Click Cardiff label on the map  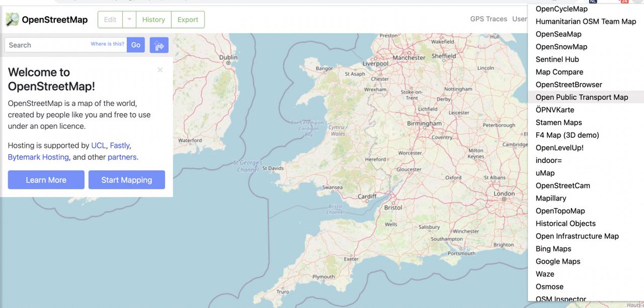point(367,196)
